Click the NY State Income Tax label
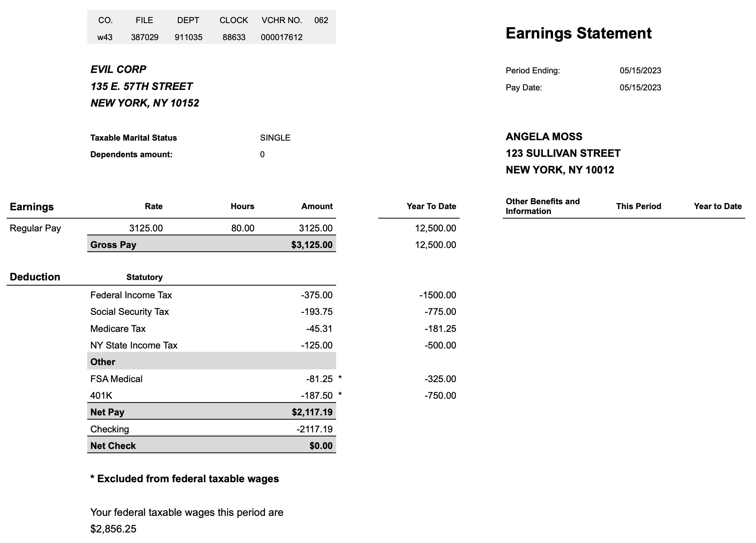 pos(134,345)
